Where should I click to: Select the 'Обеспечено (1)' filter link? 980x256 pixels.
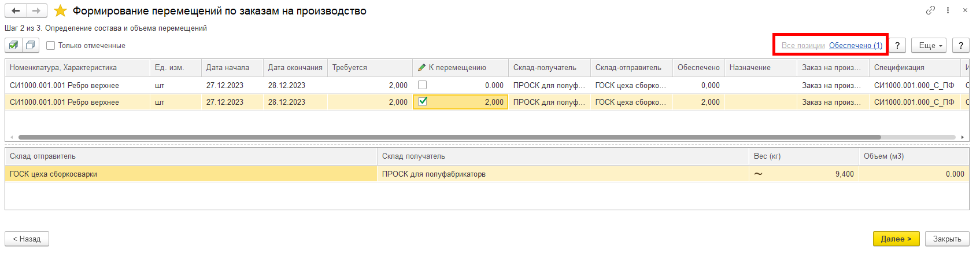coord(855,45)
